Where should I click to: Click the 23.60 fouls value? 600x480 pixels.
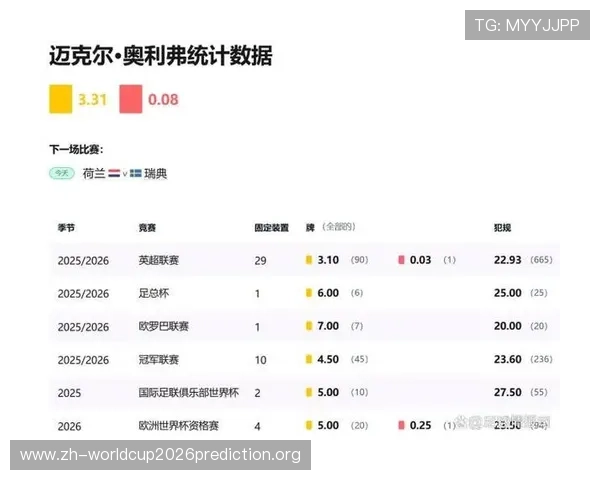(x=507, y=359)
